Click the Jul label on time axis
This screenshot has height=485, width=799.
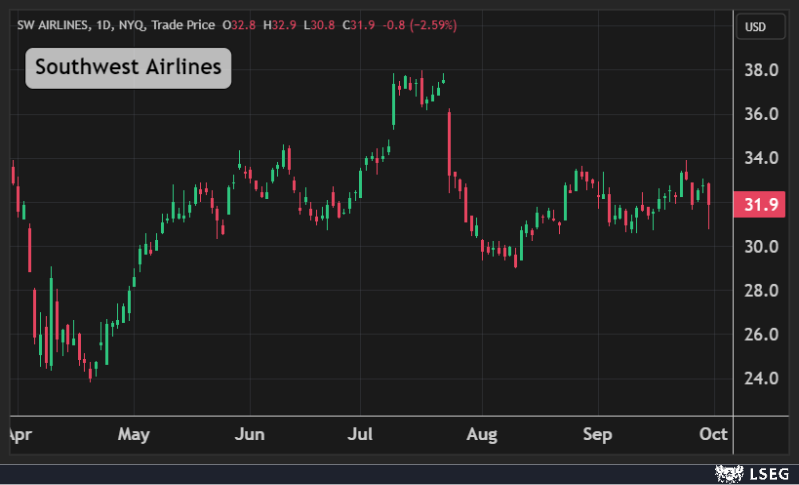tap(360, 435)
